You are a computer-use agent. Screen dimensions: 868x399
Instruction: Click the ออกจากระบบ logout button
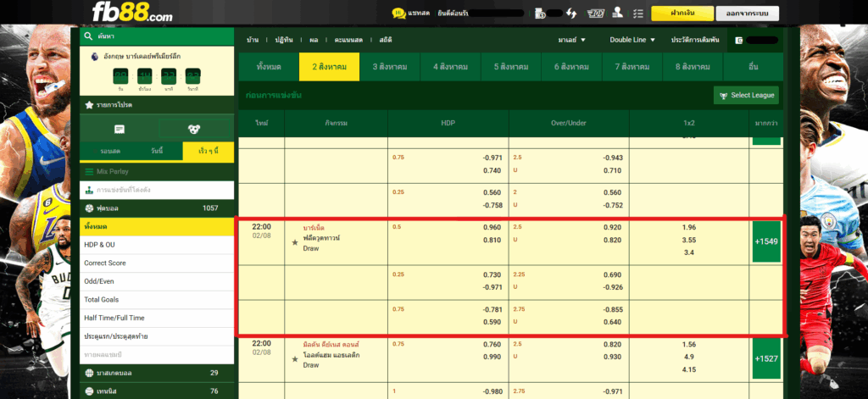click(748, 14)
